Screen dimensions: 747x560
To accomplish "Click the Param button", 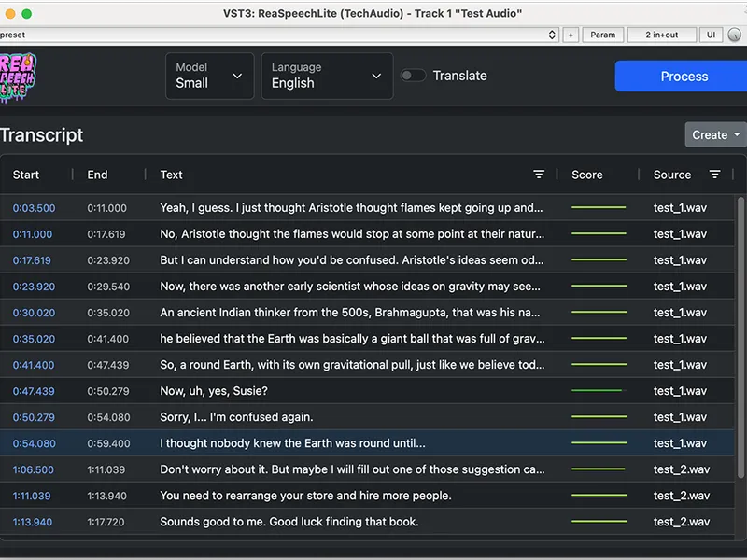I will point(602,35).
